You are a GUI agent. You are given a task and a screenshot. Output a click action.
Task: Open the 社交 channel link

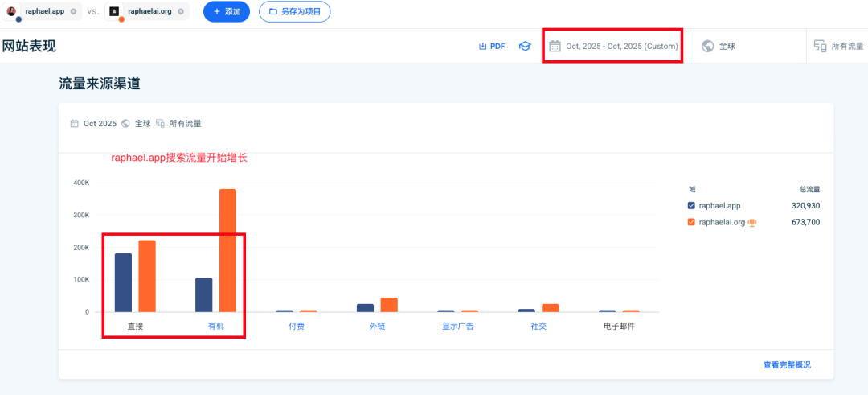538,327
